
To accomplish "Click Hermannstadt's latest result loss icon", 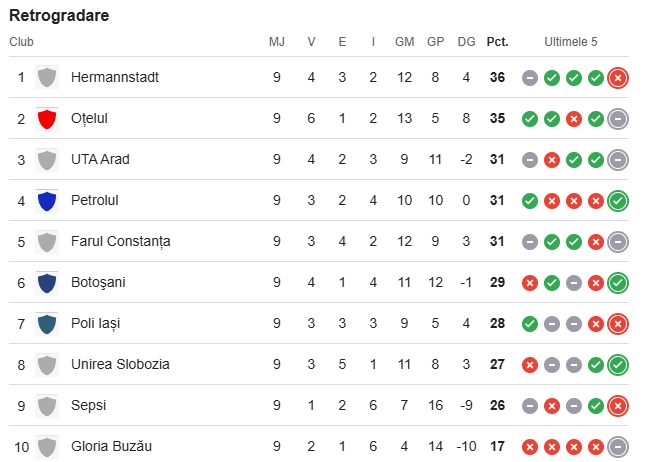I will [x=618, y=78].
